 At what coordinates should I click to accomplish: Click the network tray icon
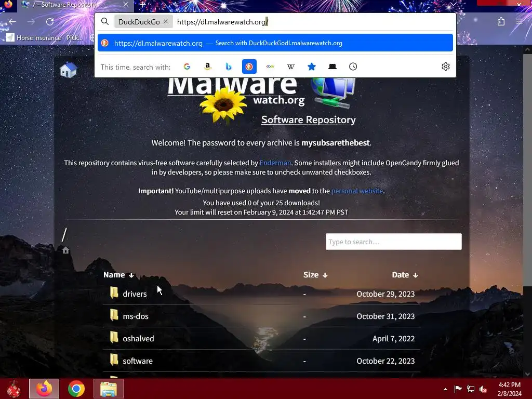point(471,389)
